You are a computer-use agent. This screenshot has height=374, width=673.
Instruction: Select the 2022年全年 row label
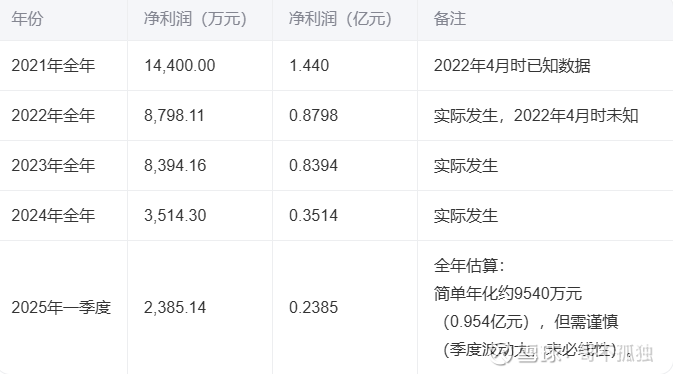click(x=53, y=116)
